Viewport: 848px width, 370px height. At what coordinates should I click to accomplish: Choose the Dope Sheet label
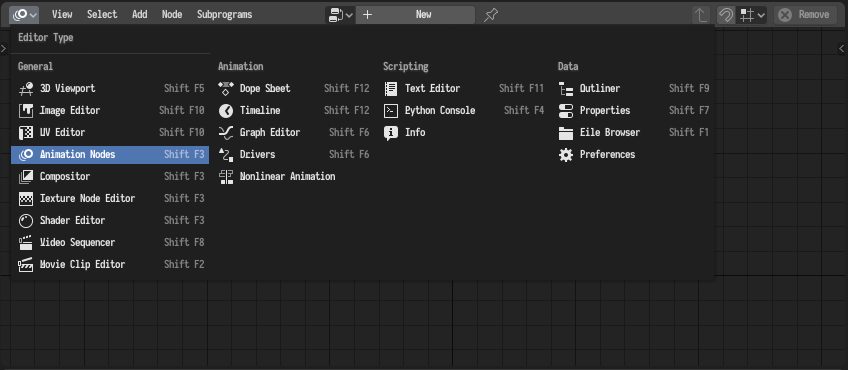[x=265, y=89]
